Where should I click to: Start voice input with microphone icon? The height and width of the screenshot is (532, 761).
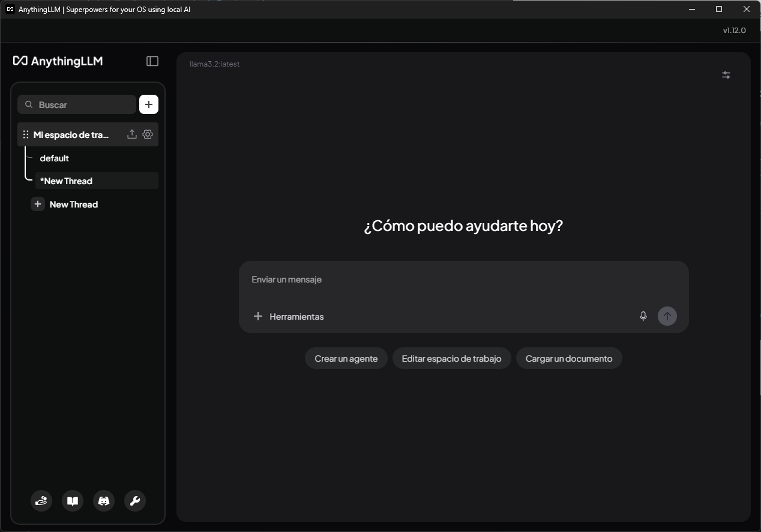(643, 316)
